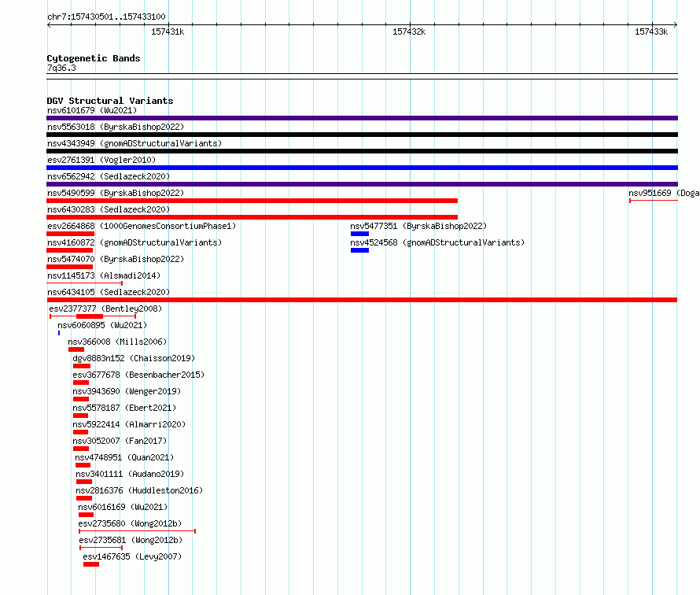
Task: Click the blue bar under nsv4524568
Action: click(x=359, y=250)
